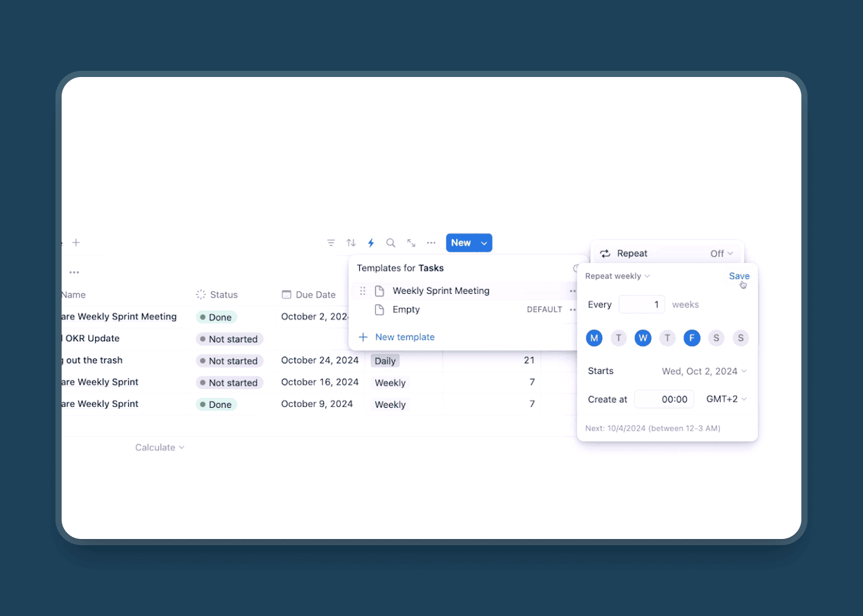
Task: Click the expand diagonal arrows icon
Action: (x=411, y=243)
